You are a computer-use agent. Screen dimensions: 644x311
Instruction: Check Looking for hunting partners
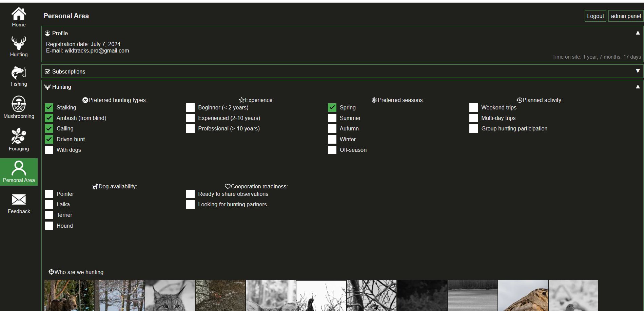(190, 204)
